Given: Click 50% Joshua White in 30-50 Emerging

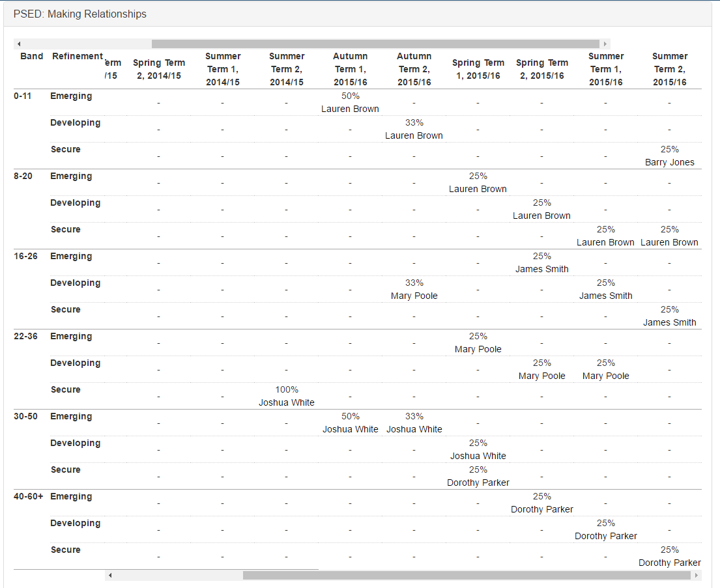Looking at the screenshot, I should [351, 423].
